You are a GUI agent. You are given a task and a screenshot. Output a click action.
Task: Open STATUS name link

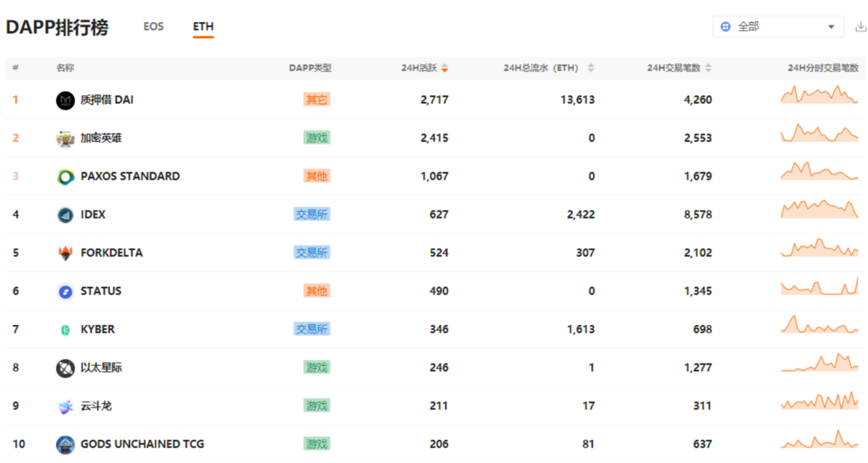(x=101, y=291)
